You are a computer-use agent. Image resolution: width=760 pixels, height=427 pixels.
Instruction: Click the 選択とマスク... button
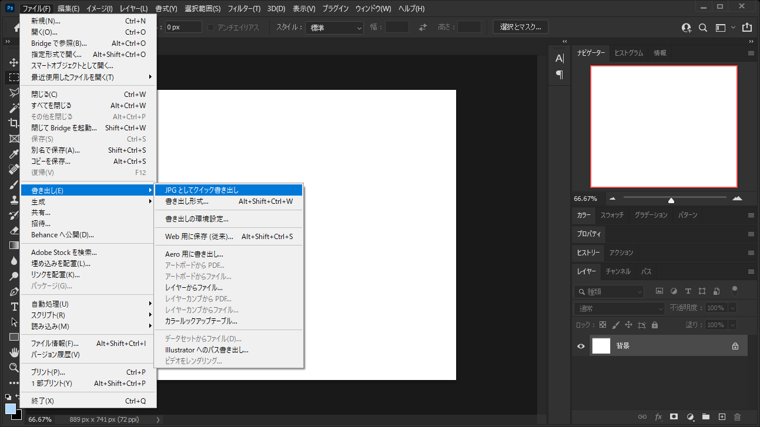click(521, 27)
